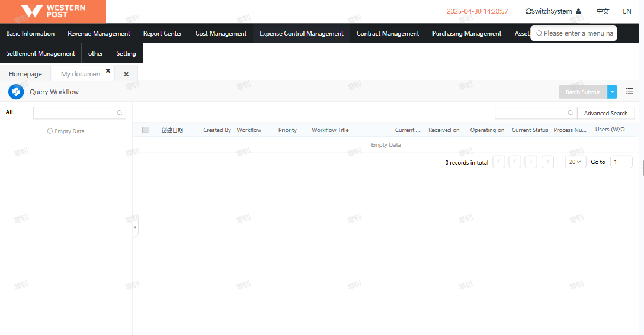Switch to the My documen... tab

83,74
